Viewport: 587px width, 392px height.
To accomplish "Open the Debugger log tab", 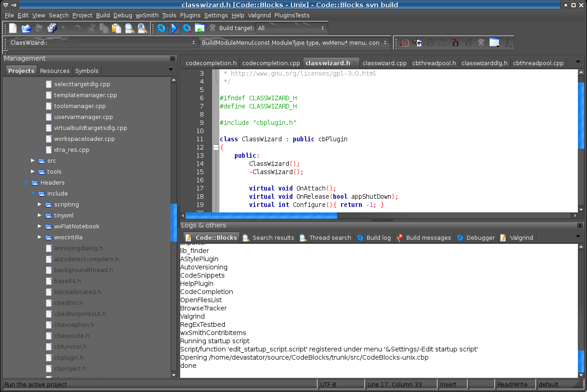I will pyautogui.click(x=476, y=237).
